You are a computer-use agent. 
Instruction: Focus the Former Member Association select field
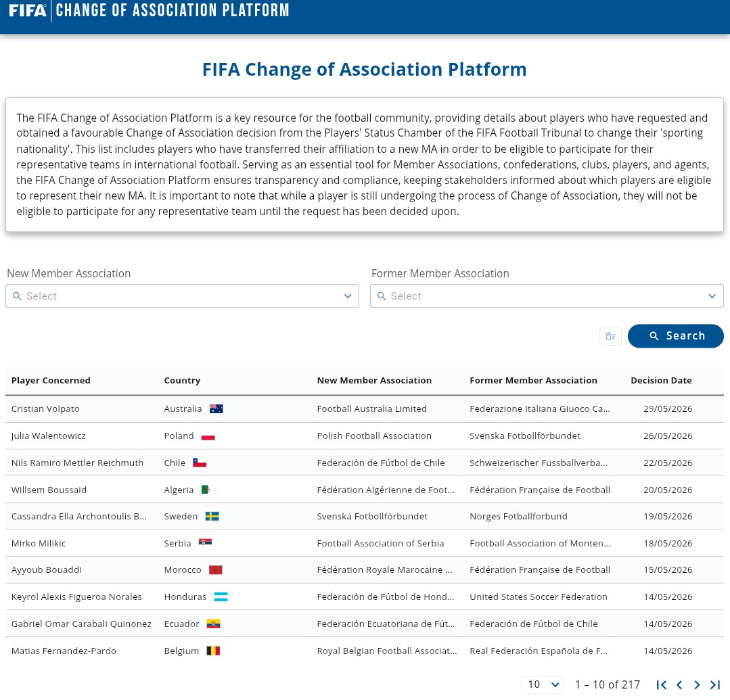(547, 296)
